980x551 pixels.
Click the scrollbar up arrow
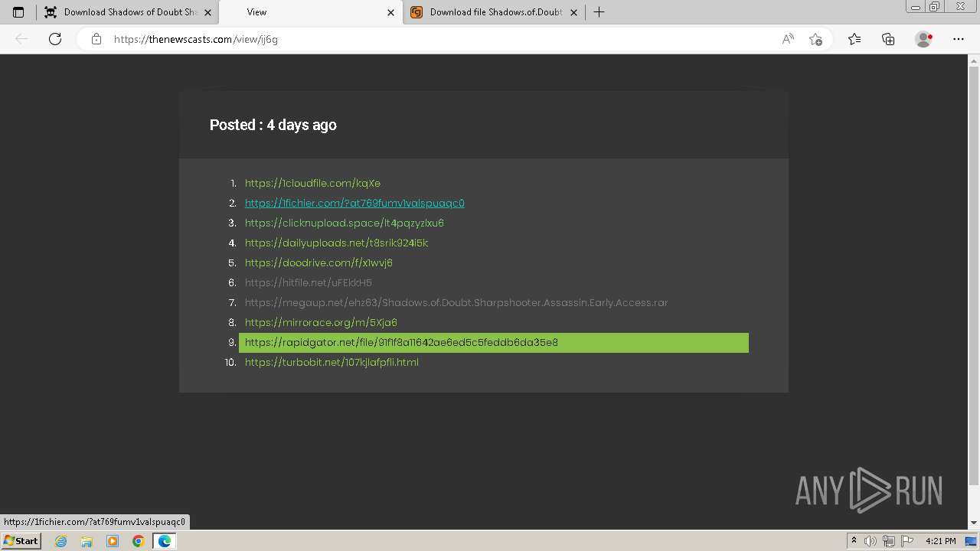[974, 60]
